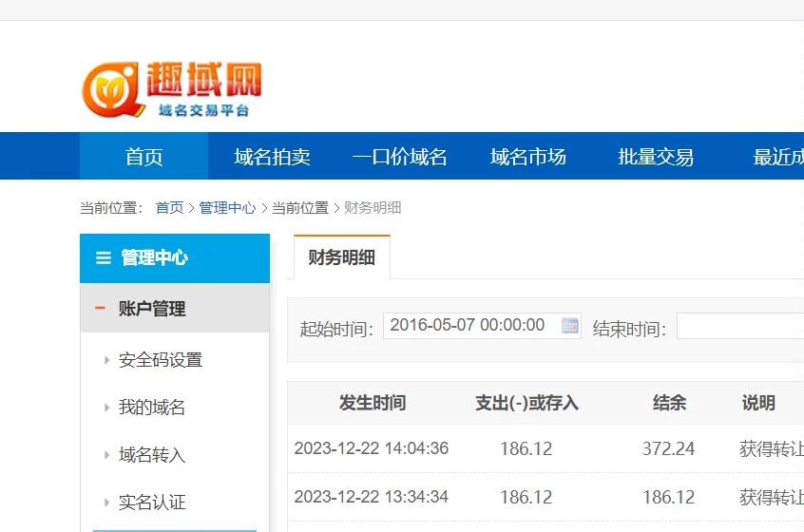The image size is (804, 532).
Task: Click 首页 breadcrumb link
Action: [169, 208]
